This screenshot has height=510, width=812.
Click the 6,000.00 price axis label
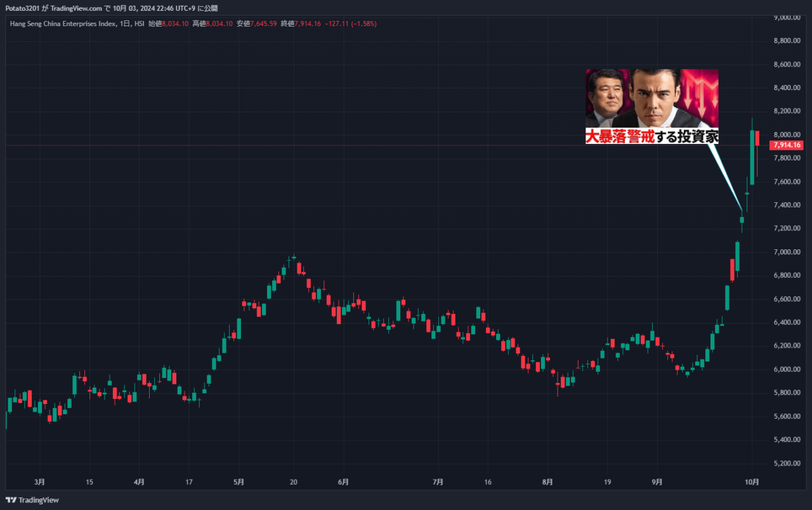786,369
